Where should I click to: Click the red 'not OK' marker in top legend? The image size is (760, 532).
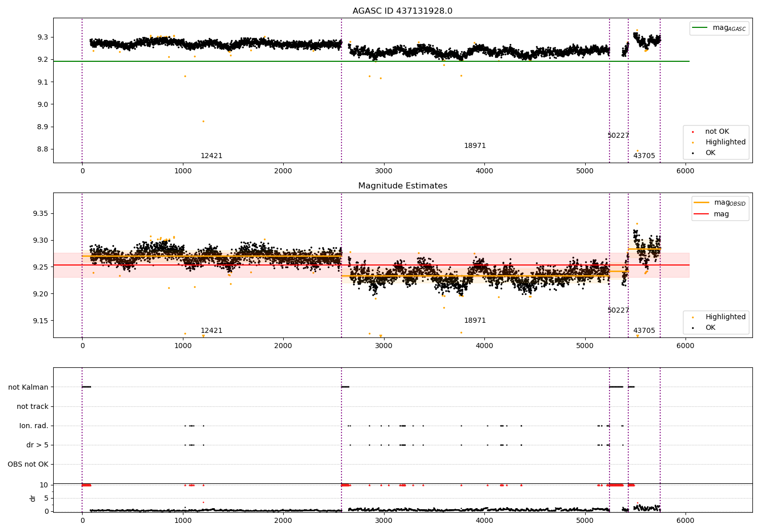[x=693, y=132]
